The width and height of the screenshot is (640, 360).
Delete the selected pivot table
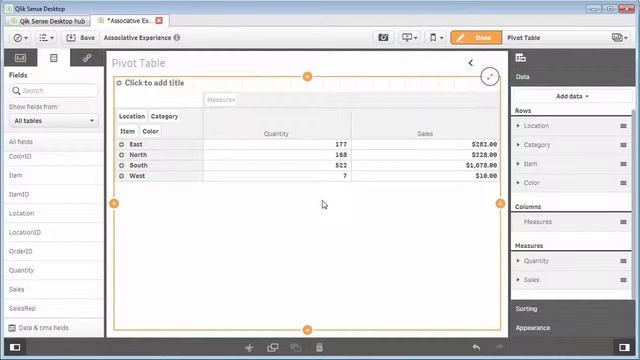(319, 348)
